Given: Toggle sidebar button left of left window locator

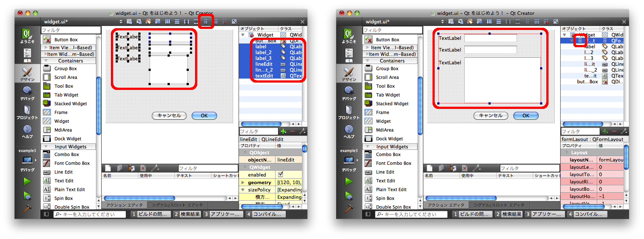Looking at the screenshot, I should click(46, 214).
